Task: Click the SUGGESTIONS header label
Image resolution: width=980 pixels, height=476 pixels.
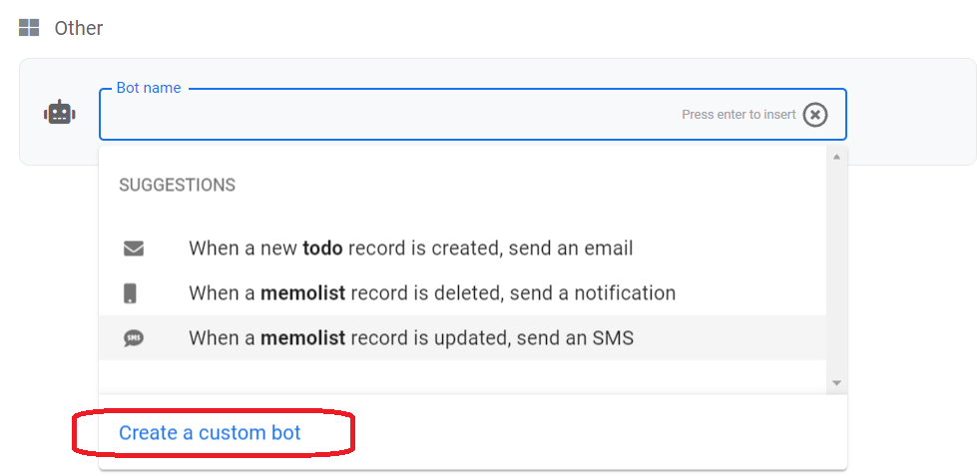Action: point(177,186)
